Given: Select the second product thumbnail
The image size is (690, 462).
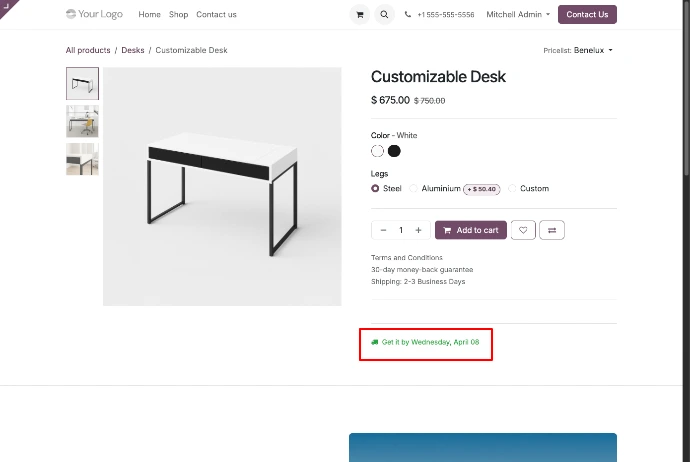Looking at the screenshot, I should click(x=82, y=121).
